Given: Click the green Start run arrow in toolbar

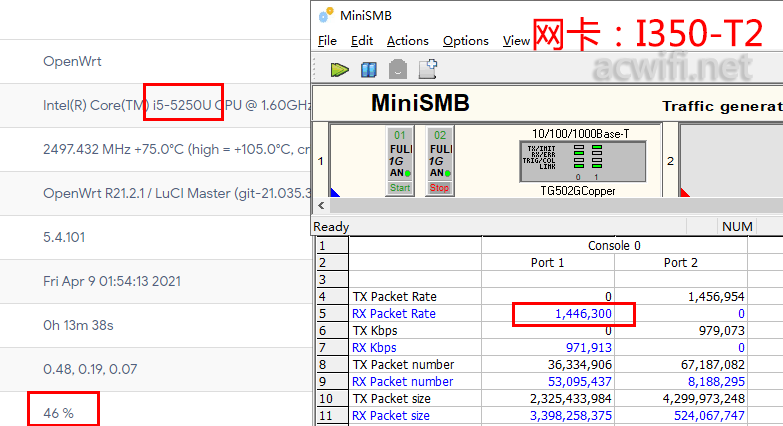Looking at the screenshot, I should 340,69.
